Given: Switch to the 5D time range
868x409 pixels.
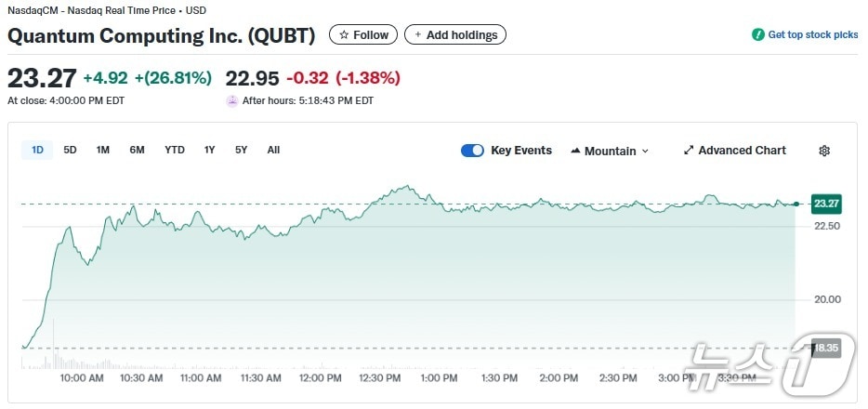Looking at the screenshot, I should pos(71,150).
